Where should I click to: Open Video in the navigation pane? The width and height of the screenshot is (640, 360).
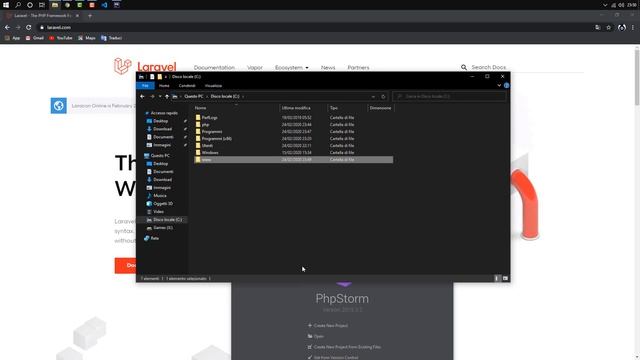(x=158, y=211)
